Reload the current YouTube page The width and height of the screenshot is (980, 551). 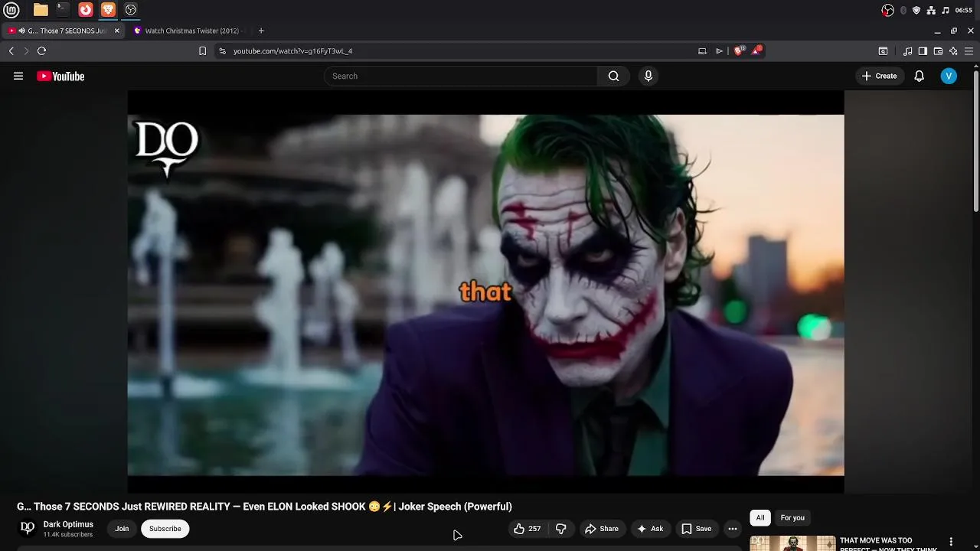pyautogui.click(x=41, y=51)
